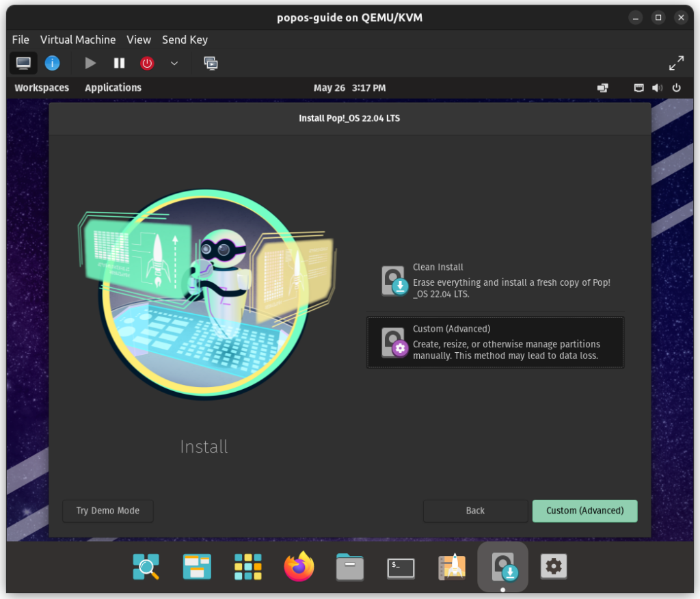Screen dimensions: 700x599
Task: Select the Custom (Advanced) install option
Action: pyautogui.click(x=495, y=343)
